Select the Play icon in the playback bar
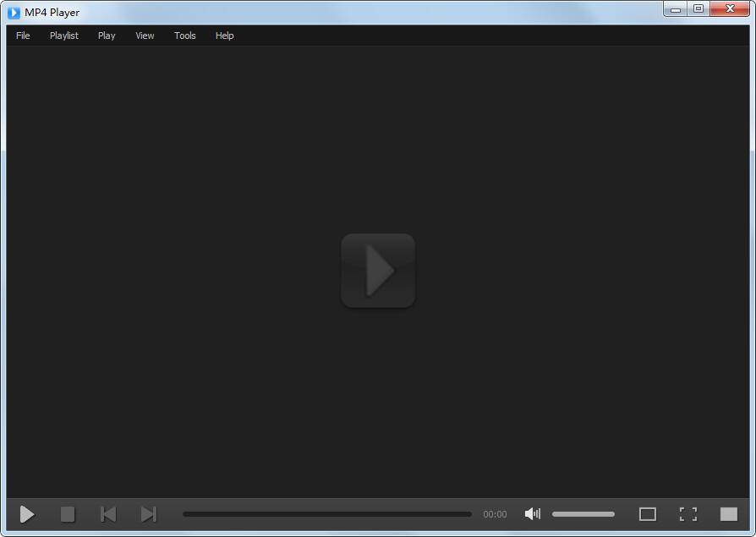Viewport: 756px width, 537px height. click(26, 514)
